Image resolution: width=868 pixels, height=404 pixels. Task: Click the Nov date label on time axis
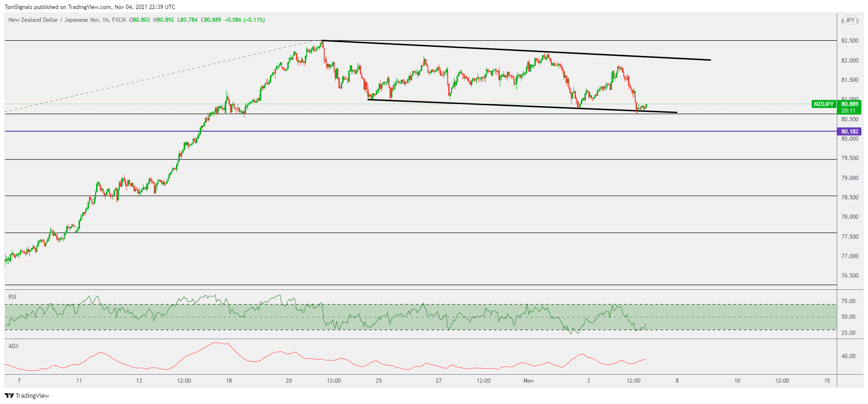[529, 381]
